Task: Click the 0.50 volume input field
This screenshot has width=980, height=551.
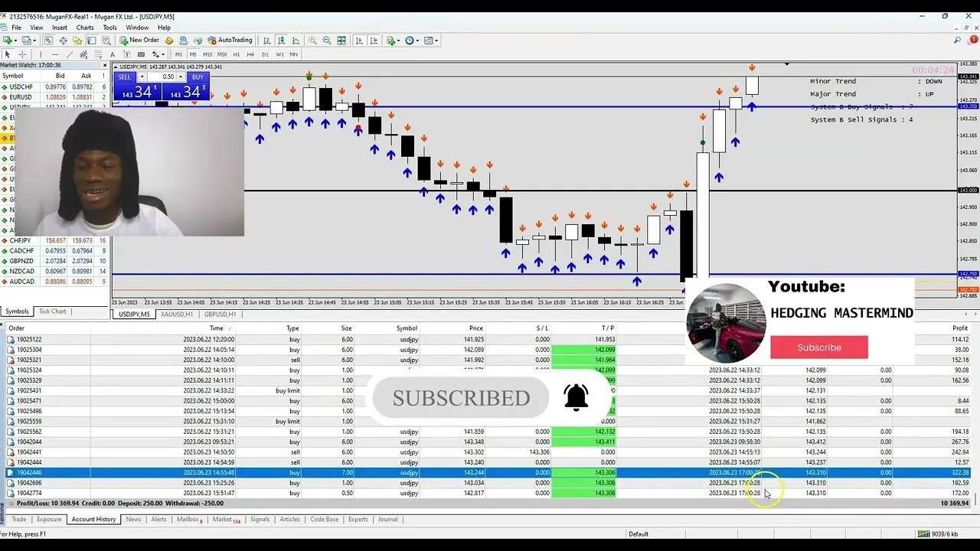Action: [x=161, y=77]
